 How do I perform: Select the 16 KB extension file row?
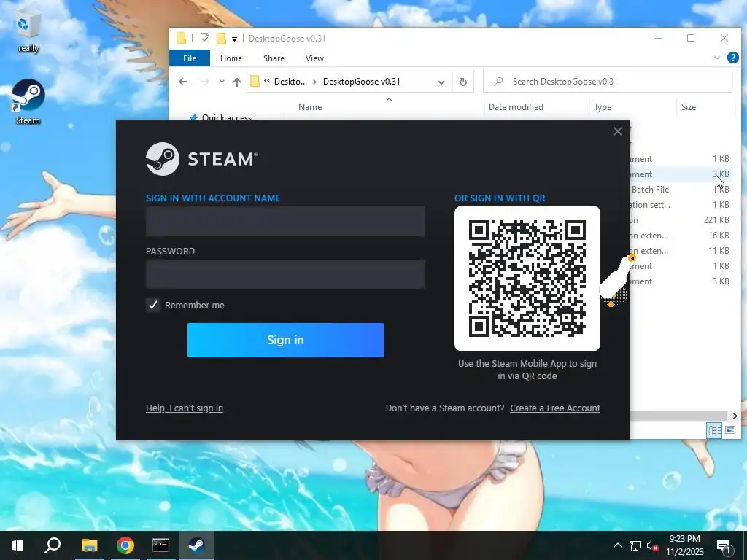tap(681, 236)
